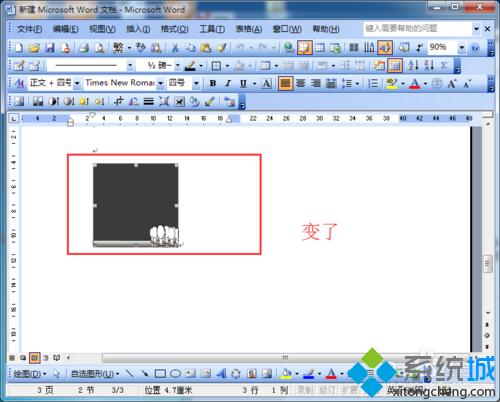Toggle Center alignment

(x=301, y=84)
